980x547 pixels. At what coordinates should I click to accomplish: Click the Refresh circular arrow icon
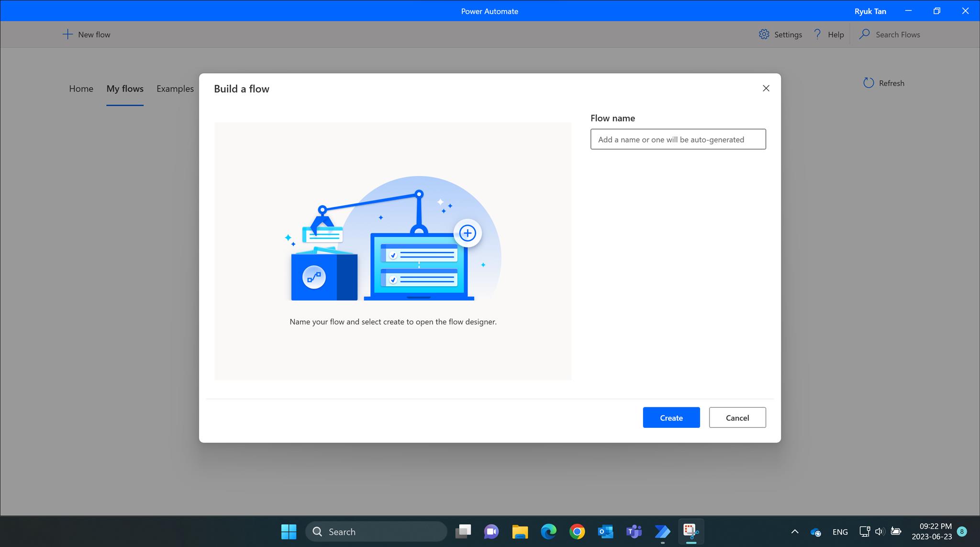(869, 83)
